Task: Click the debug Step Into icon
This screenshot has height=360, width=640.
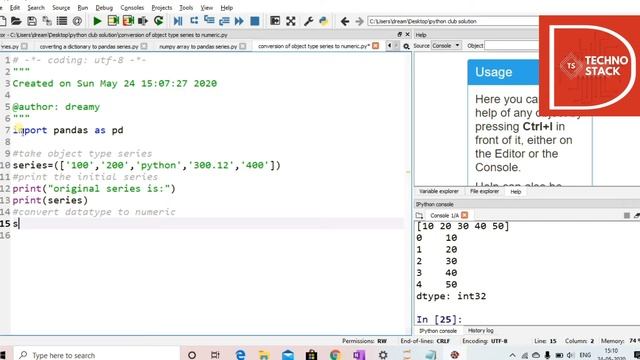Action: pos(209,21)
